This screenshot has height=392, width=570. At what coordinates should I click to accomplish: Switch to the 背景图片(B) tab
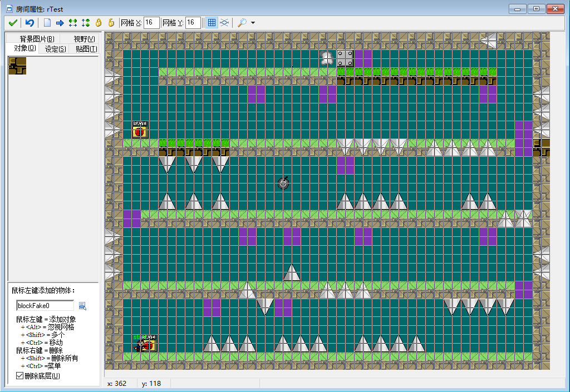[37, 39]
